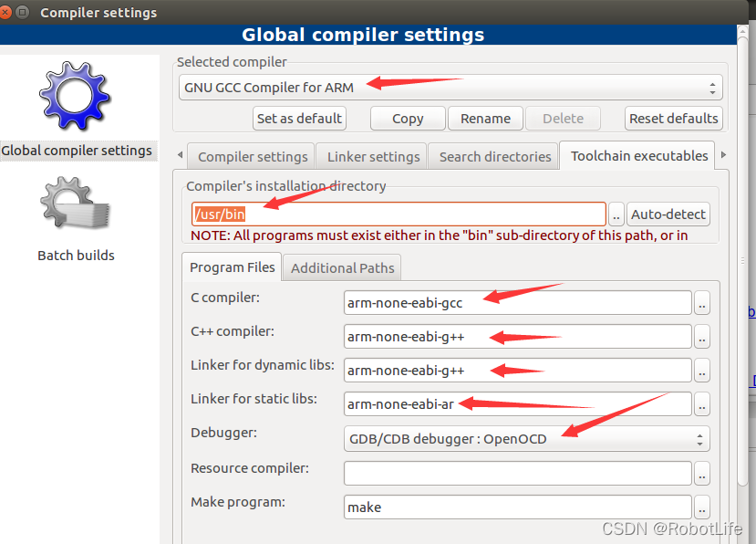Open Batch builds icon
This screenshot has width=756, height=544.
point(75,203)
